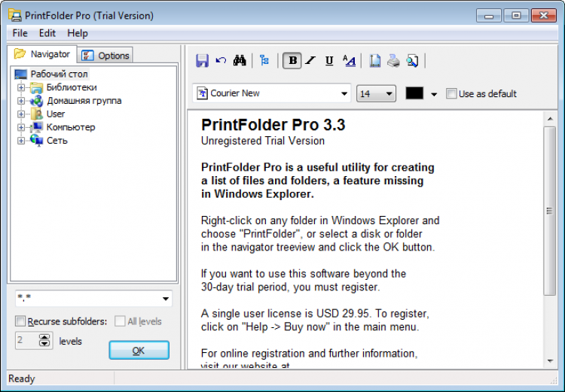Switch to the Navigator tab
565x392 pixels.
click(x=42, y=54)
